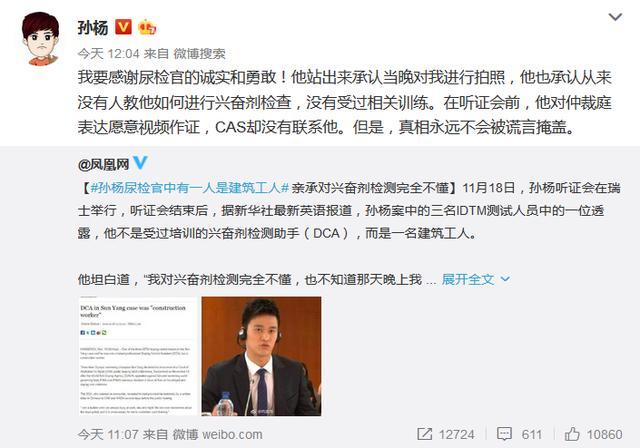This screenshot has width=640, height=448.
Task: Open the photo of man in suit
Action: [x=261, y=356]
